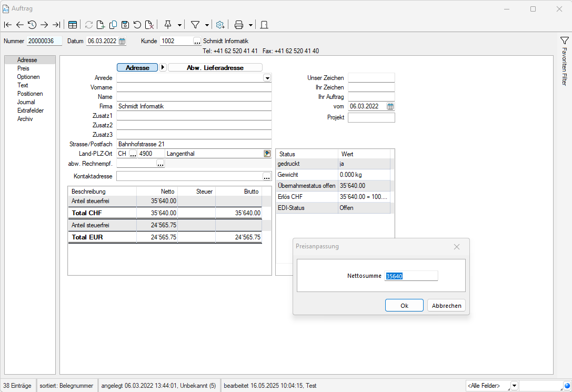Delete the current order record
The image size is (572, 392).
pyautogui.click(x=149, y=25)
